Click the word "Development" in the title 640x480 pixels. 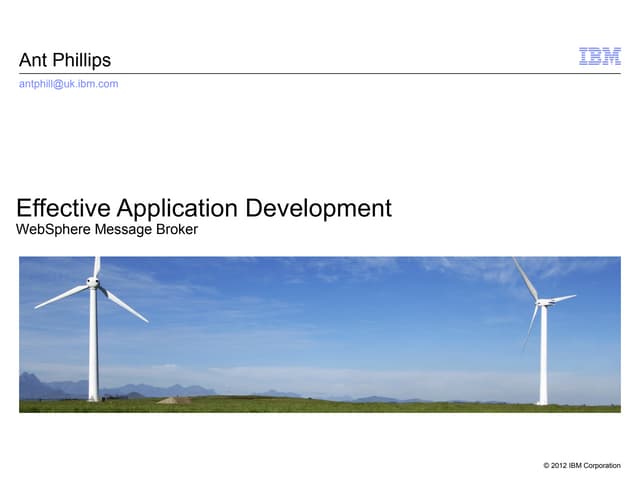[318, 208]
